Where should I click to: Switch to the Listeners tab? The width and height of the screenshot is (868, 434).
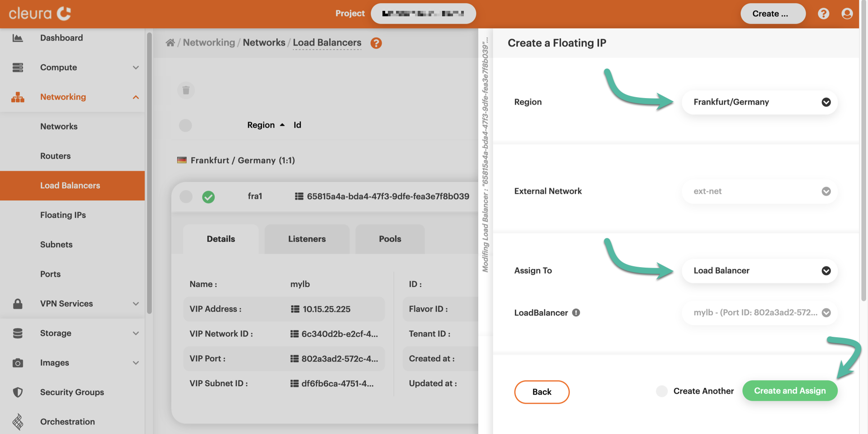[x=307, y=239]
